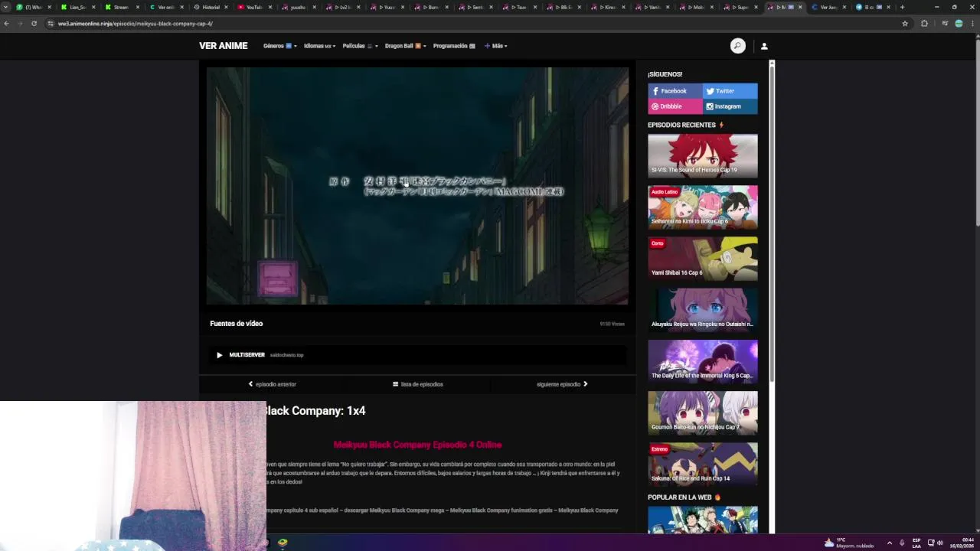Click the browser back arrow
This screenshot has height=551, width=980.
tap(7, 24)
